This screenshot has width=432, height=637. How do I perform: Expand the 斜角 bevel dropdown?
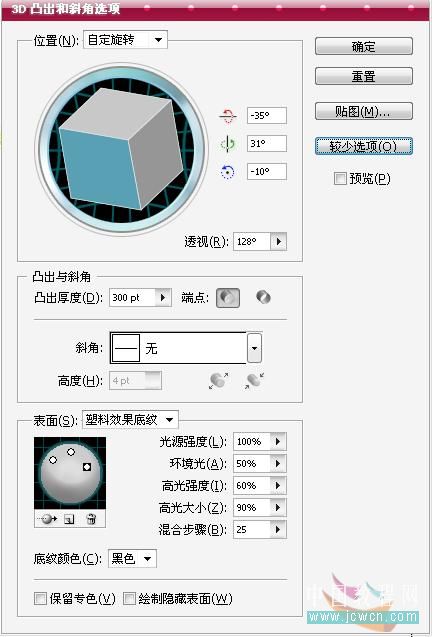click(x=254, y=348)
